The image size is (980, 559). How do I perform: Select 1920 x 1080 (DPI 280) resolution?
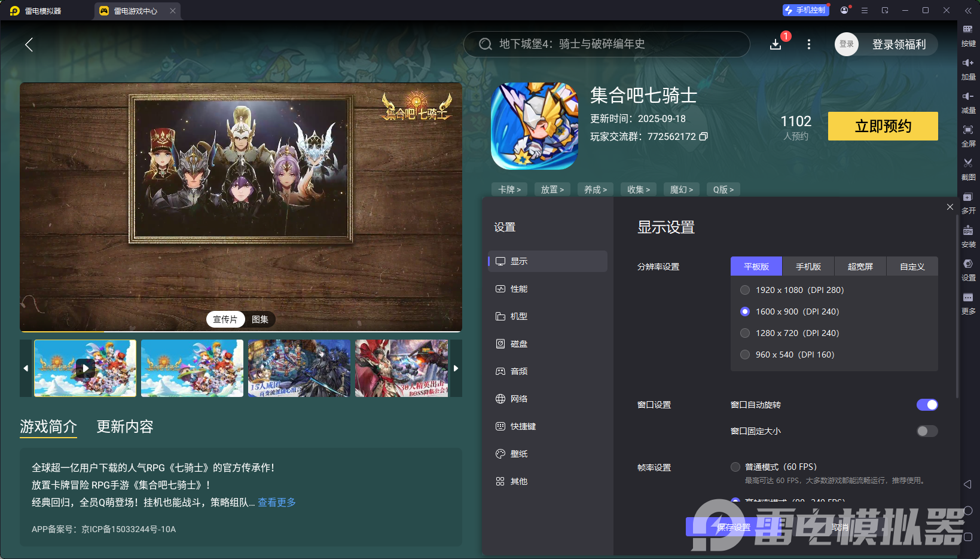point(745,290)
